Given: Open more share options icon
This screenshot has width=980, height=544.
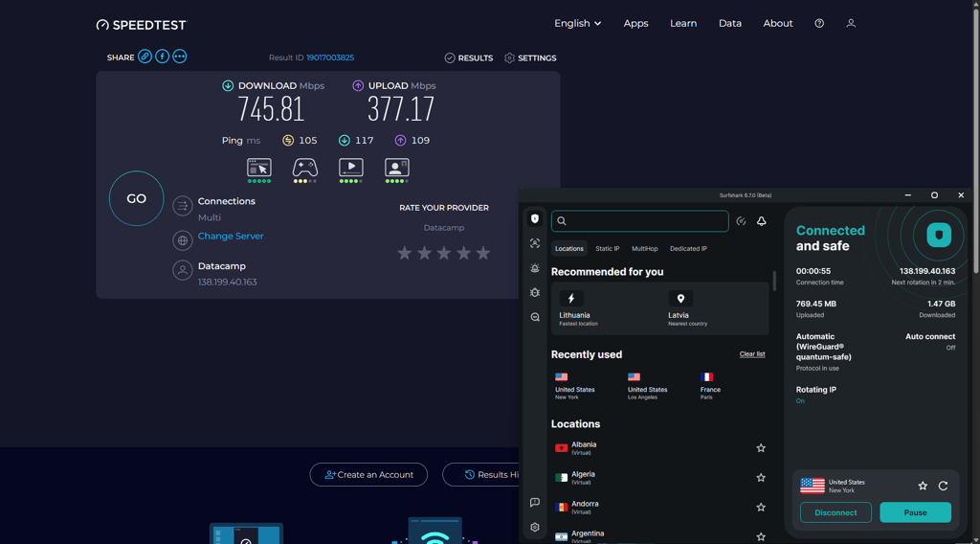Looking at the screenshot, I should point(179,57).
